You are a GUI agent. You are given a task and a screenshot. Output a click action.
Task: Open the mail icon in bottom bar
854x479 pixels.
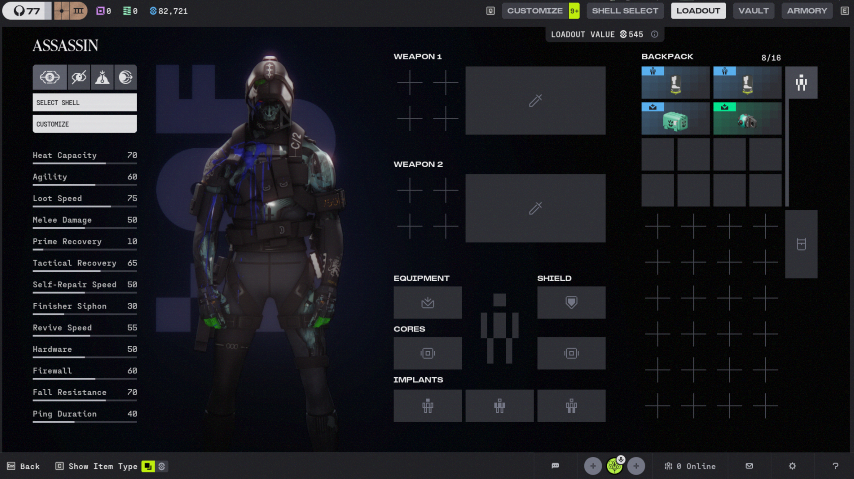[749, 466]
